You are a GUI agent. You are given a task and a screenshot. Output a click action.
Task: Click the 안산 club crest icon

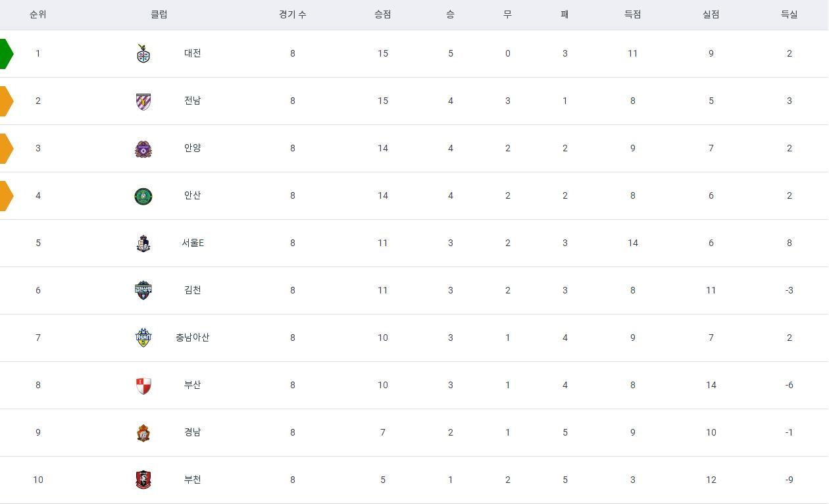coord(143,196)
